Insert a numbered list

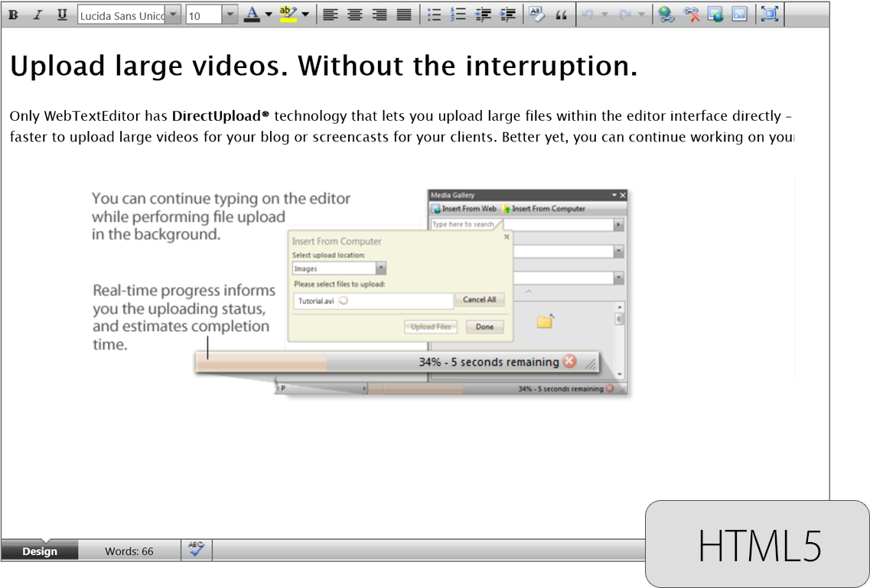[x=458, y=15]
